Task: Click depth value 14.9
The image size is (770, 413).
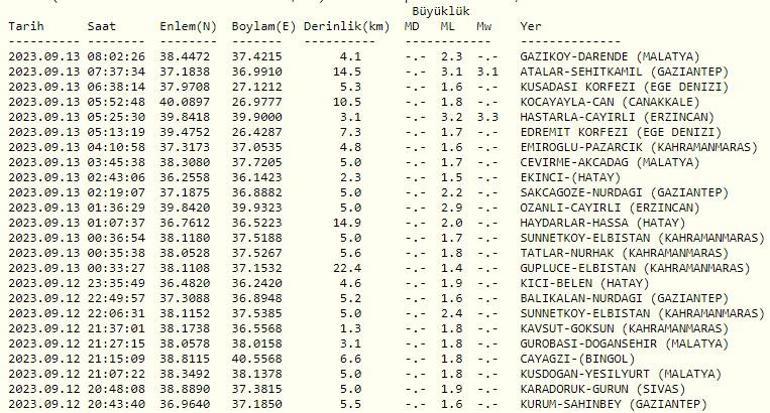Action: pyautogui.click(x=347, y=223)
